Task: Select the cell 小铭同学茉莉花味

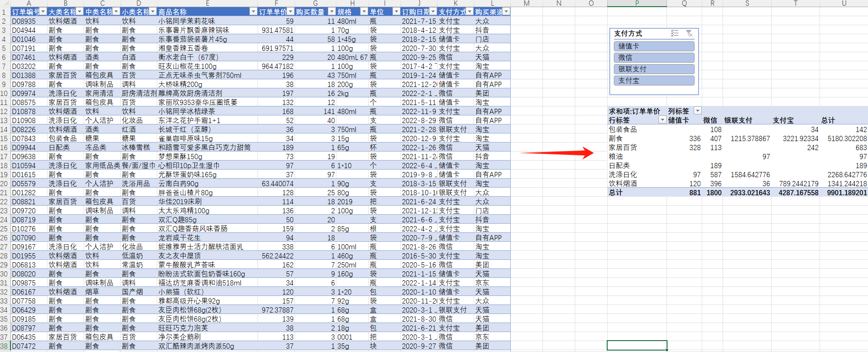Action: click(208, 21)
